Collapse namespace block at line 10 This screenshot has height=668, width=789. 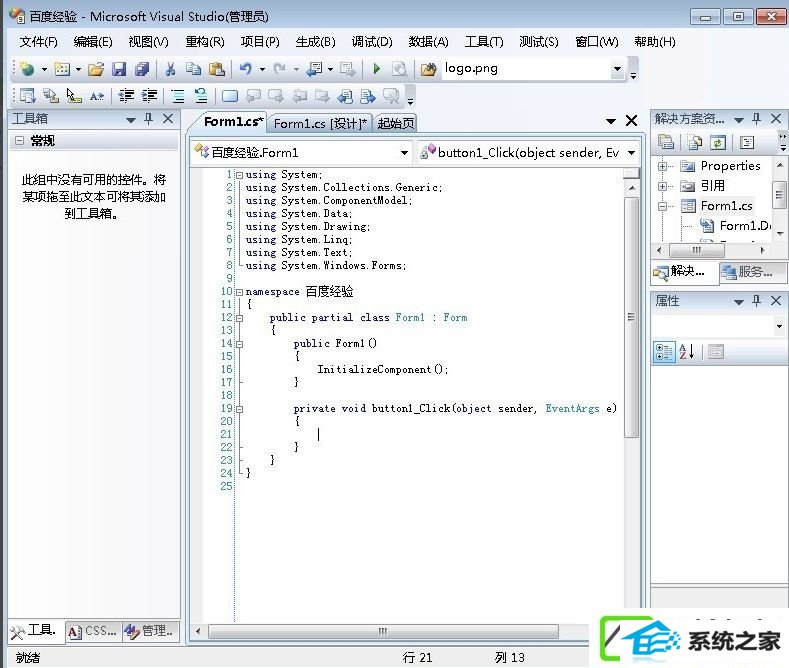(240, 292)
